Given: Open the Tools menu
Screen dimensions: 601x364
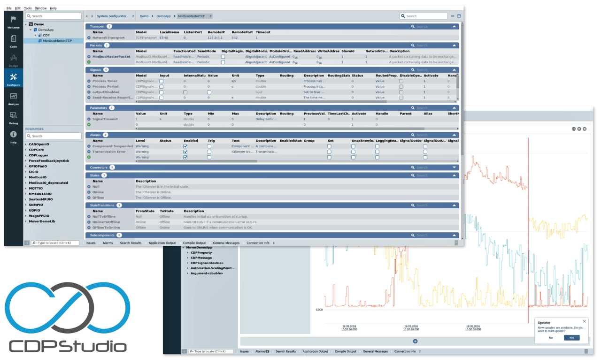Looking at the screenshot, I should pyautogui.click(x=27, y=8).
